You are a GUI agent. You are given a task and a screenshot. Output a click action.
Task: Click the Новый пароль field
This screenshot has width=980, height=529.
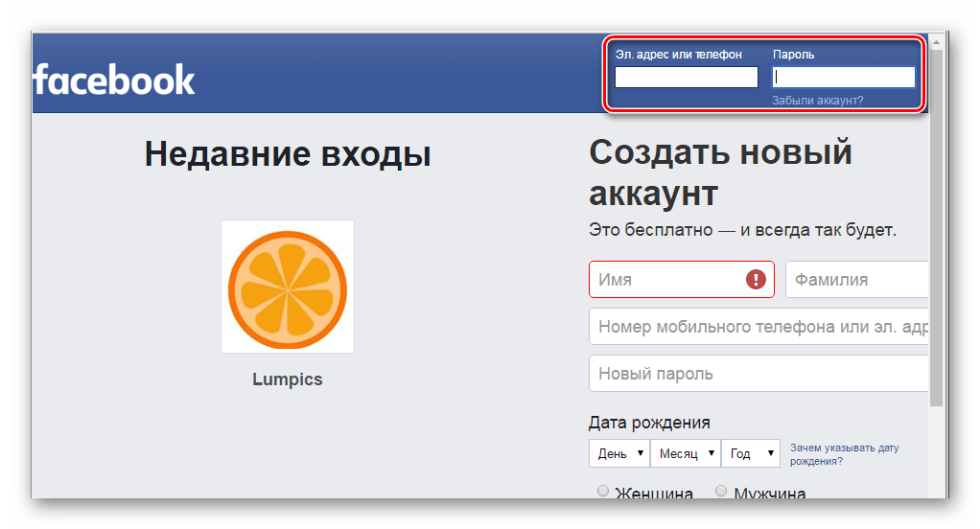click(x=758, y=374)
